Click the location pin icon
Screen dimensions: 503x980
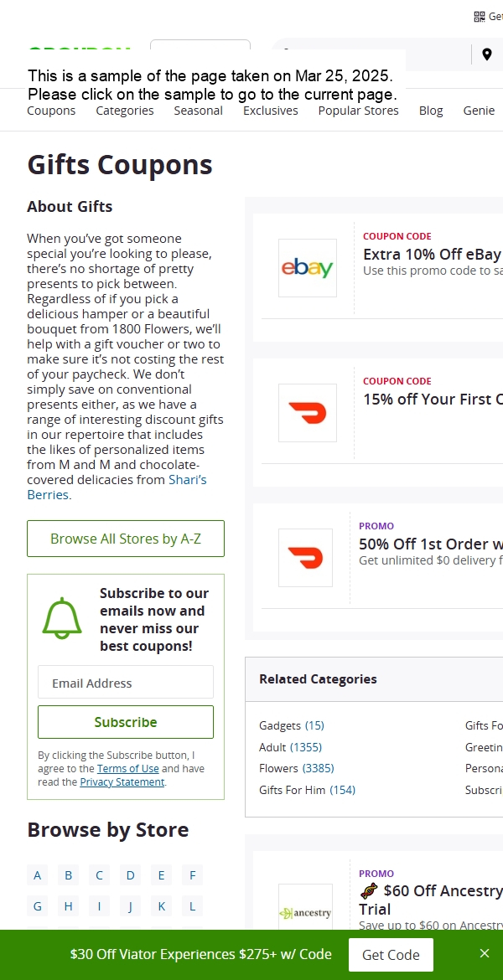point(487,54)
